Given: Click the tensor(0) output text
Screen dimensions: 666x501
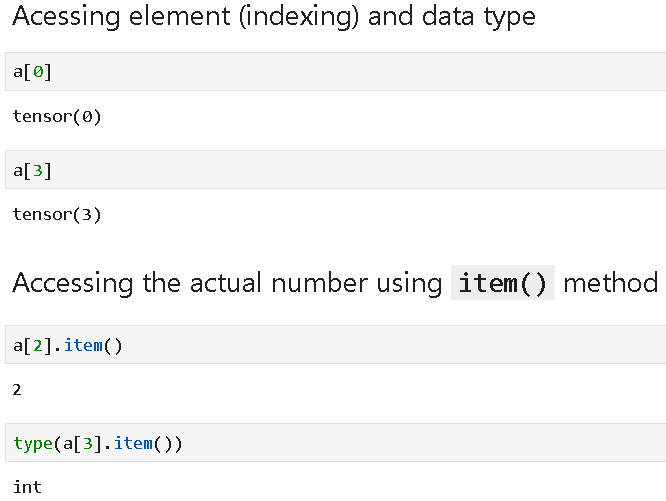Looking at the screenshot, I should tap(57, 117).
